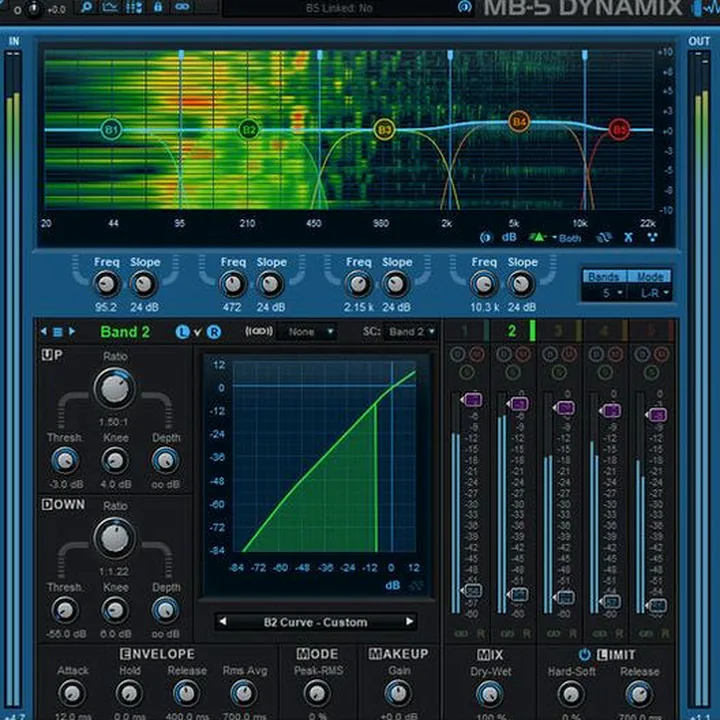
Task: Toggle the padlock lock icon in top toolbar
Action: (158, 7)
